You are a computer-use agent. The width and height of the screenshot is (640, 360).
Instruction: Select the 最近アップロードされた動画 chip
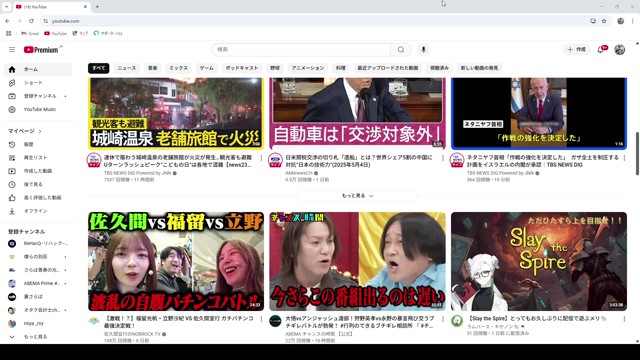388,68
